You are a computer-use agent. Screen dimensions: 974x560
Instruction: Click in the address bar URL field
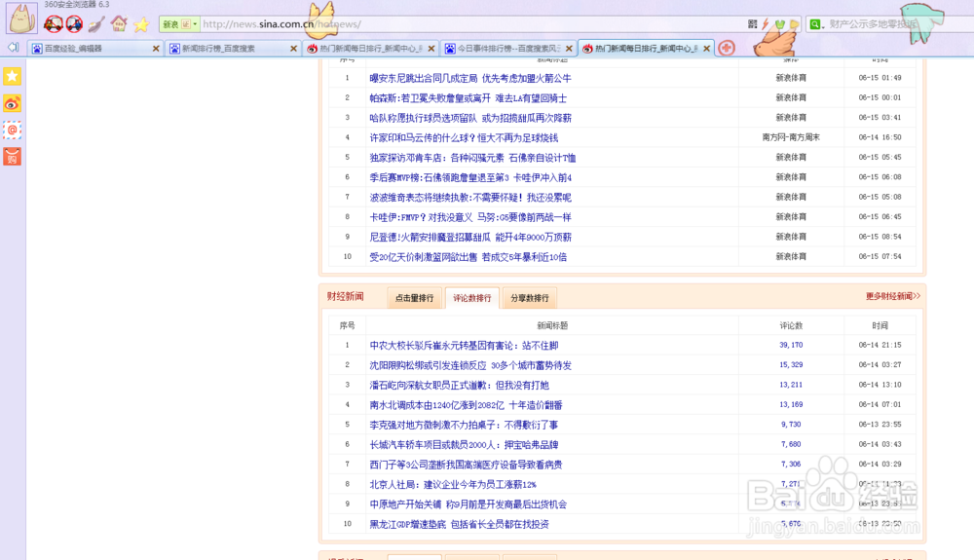[472, 24]
